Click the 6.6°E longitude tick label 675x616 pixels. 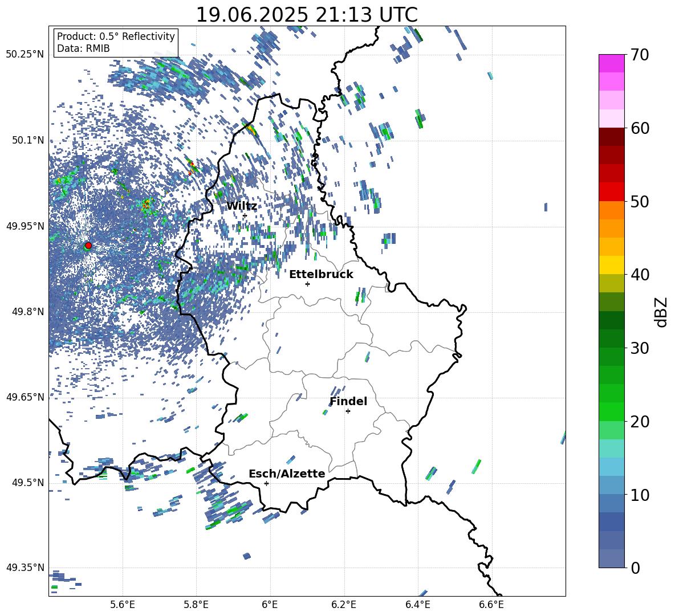pos(491,605)
